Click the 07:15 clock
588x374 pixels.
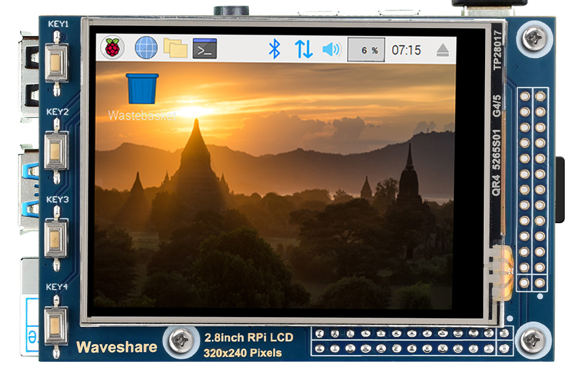[406, 50]
